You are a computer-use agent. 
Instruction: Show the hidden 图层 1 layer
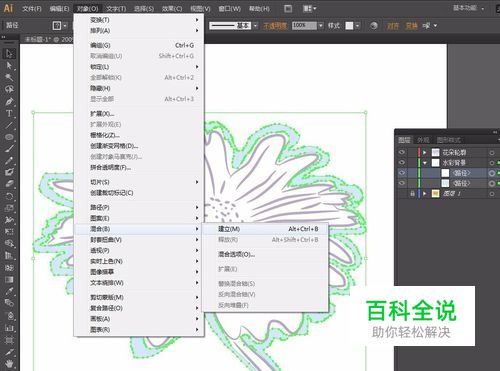pos(402,193)
